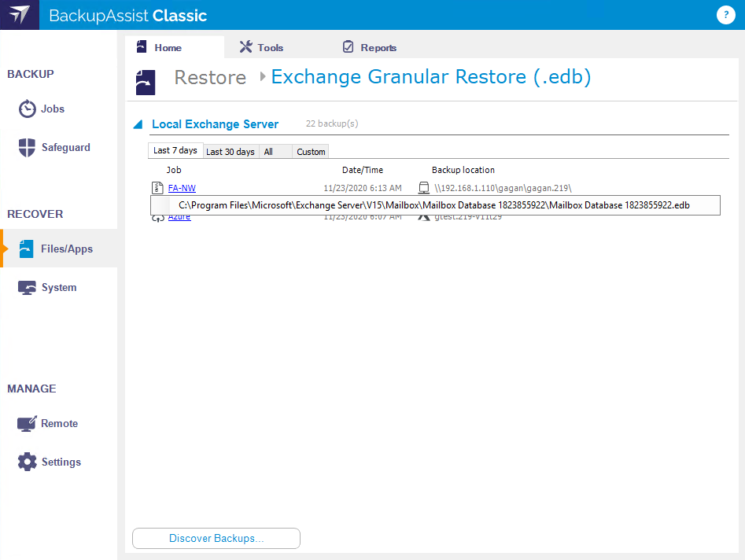
Task: Click the zip file icon beside FA-NW
Action: [x=157, y=188]
